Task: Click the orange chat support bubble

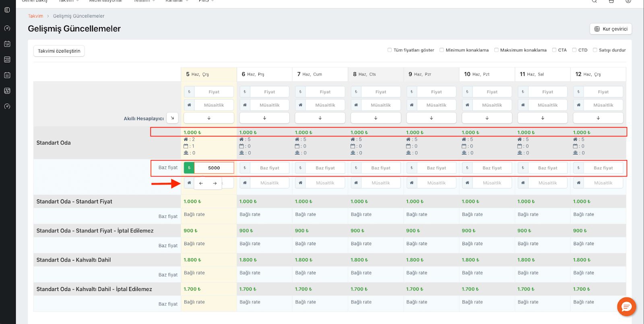Action: (626, 307)
